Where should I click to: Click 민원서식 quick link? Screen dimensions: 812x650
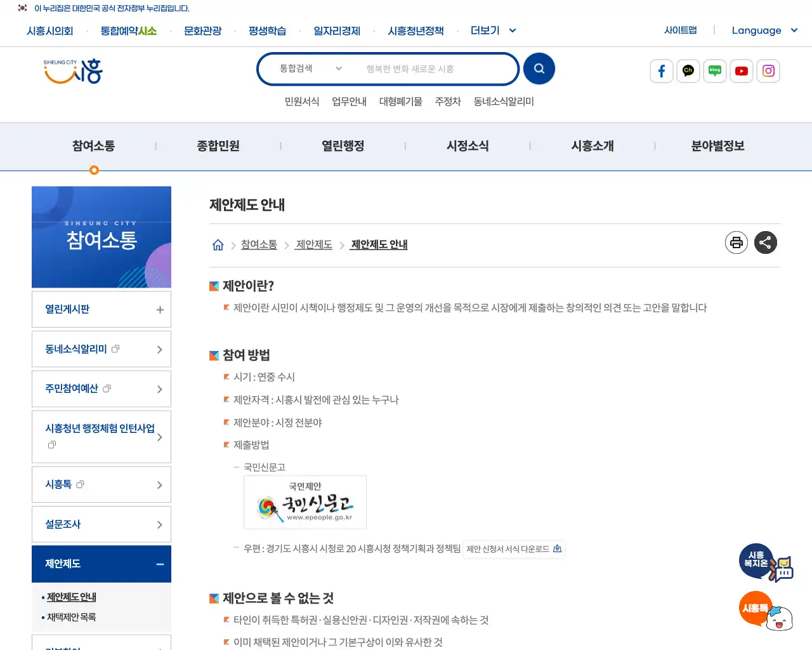(302, 102)
